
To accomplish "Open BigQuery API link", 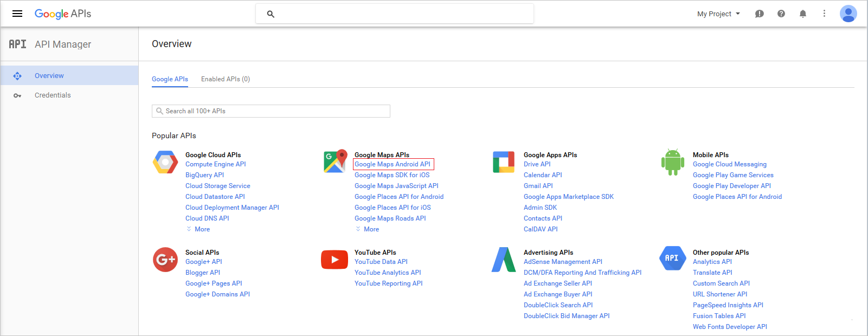I will pyautogui.click(x=204, y=175).
